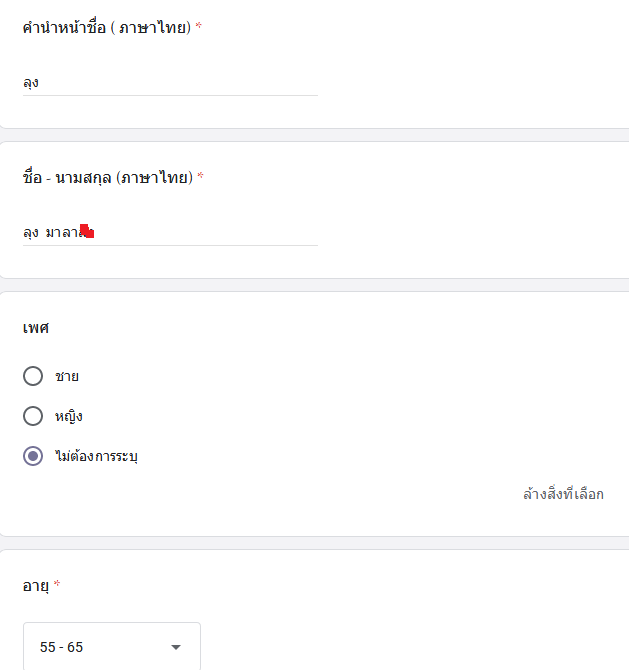This screenshot has width=629, height=670.
Task: Click the required asterisk beside คำนำหน้าชื่อ
Action: 198,27
